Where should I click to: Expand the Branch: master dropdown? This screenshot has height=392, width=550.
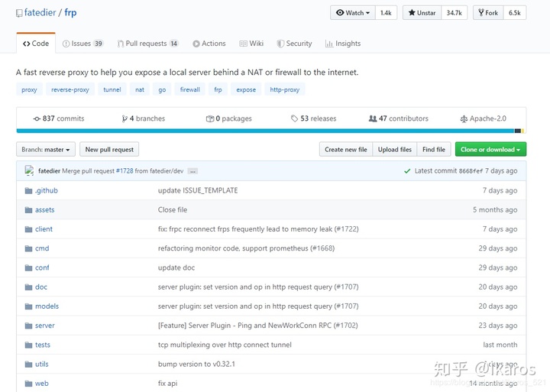point(46,150)
